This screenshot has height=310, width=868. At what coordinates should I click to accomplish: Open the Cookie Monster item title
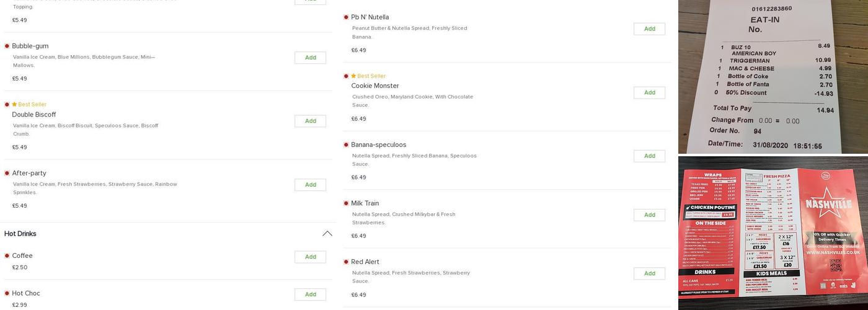click(374, 86)
